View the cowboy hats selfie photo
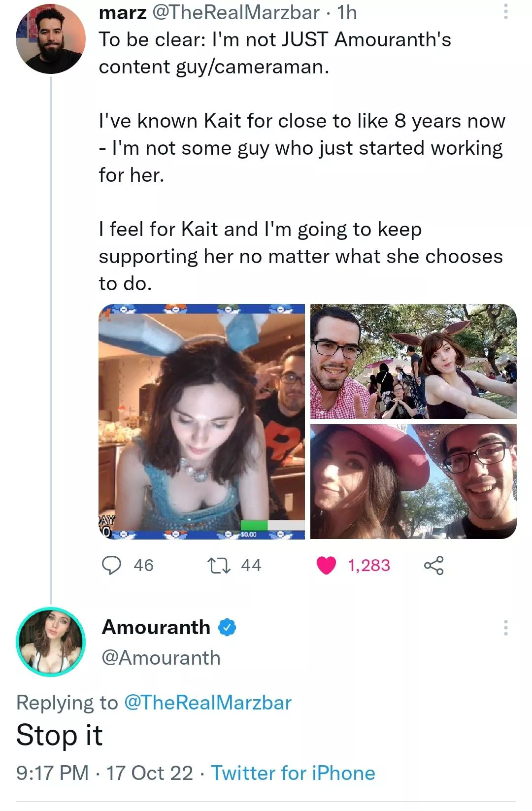The width and height of the screenshot is (532, 811). [413, 481]
